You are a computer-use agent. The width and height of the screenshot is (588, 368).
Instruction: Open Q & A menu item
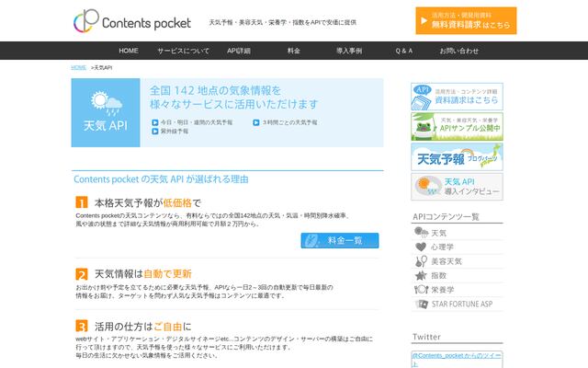coord(404,51)
